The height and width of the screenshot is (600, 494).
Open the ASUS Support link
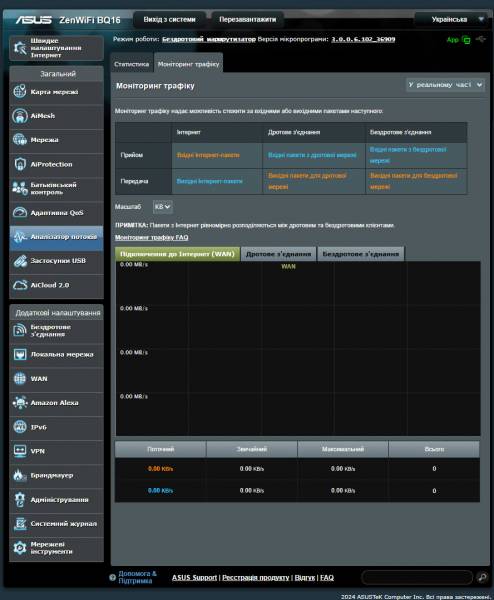[x=194, y=577]
